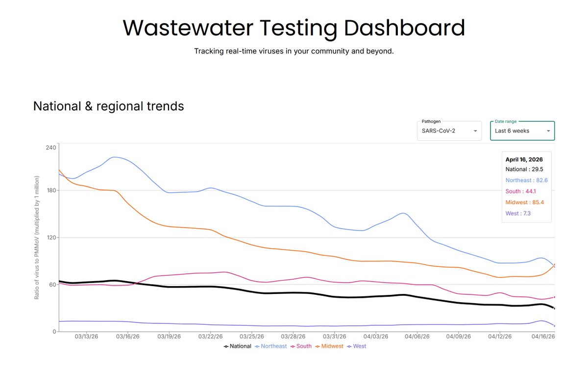Click the pink South legend marker icon
Screen dimensions: 588x368
pyautogui.click(x=293, y=346)
